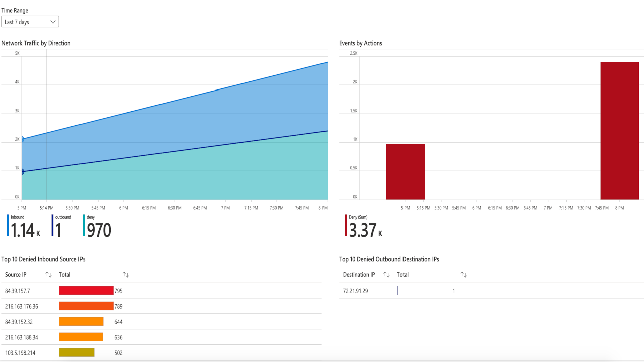Click the Destination IP column header
This screenshot has width=644, height=362.
[x=359, y=275]
